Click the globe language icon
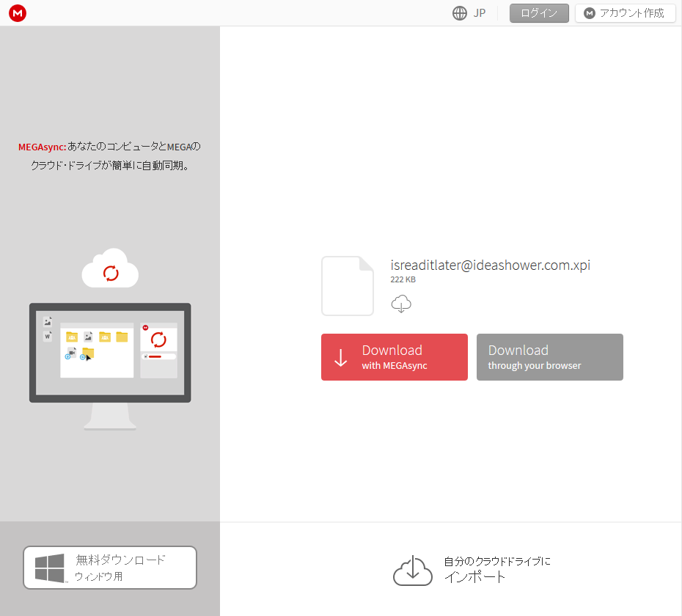The width and height of the screenshot is (682, 616). [460, 13]
